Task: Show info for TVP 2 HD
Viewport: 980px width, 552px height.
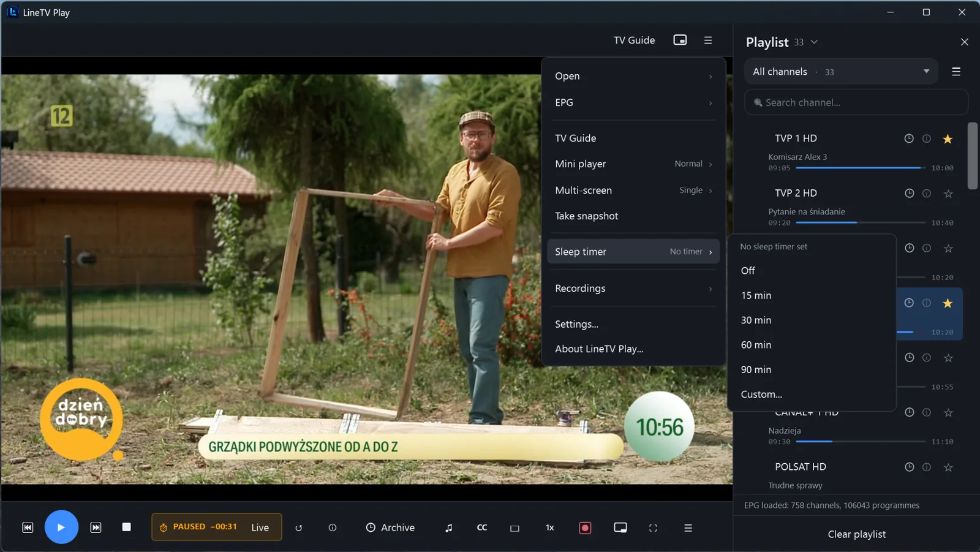Action: (927, 194)
